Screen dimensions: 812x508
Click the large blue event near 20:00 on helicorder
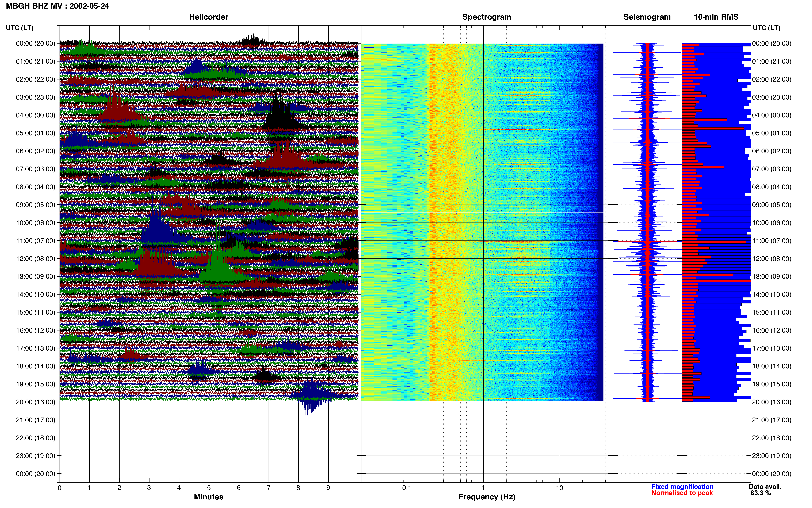click(x=312, y=396)
